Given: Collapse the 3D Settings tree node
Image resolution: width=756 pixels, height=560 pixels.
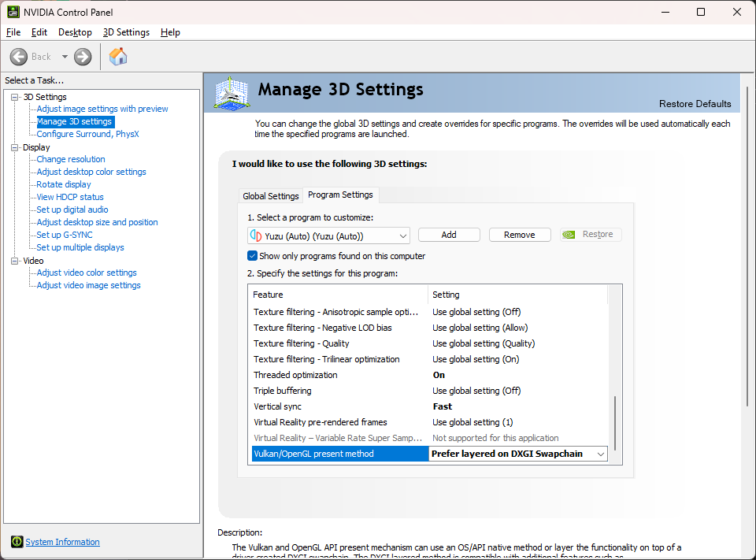Looking at the screenshot, I should 15,97.
